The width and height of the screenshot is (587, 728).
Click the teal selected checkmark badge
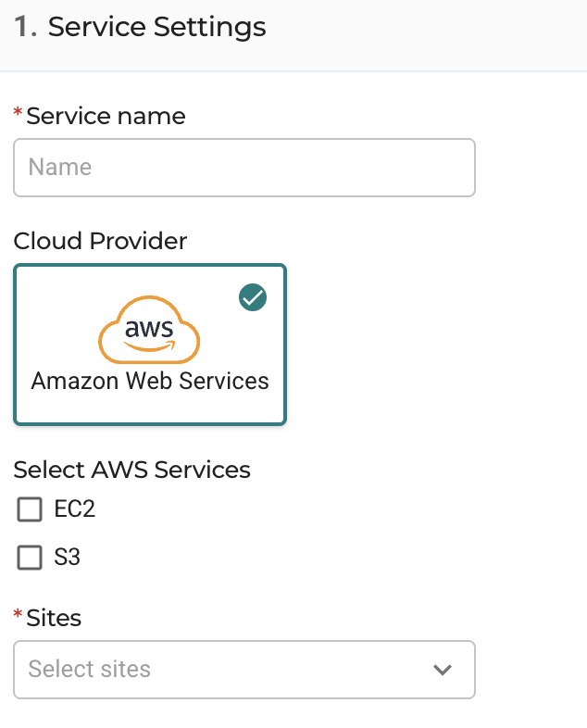coord(253,297)
